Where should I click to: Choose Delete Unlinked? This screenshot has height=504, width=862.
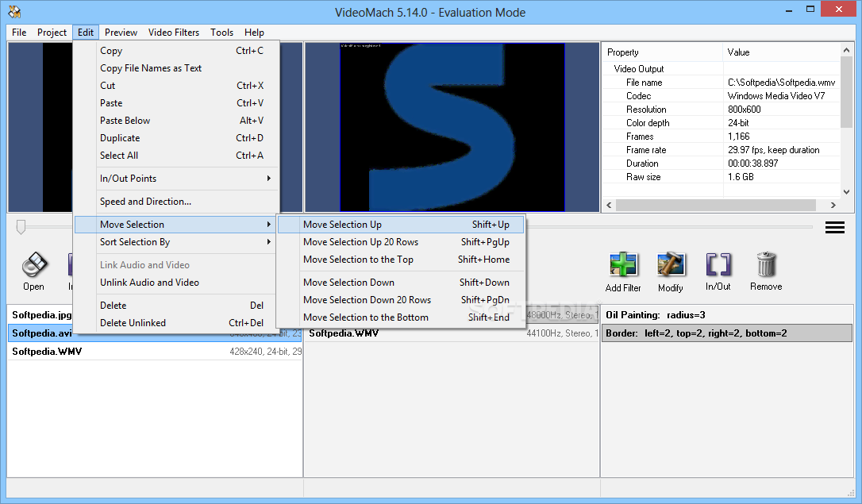[176, 323]
